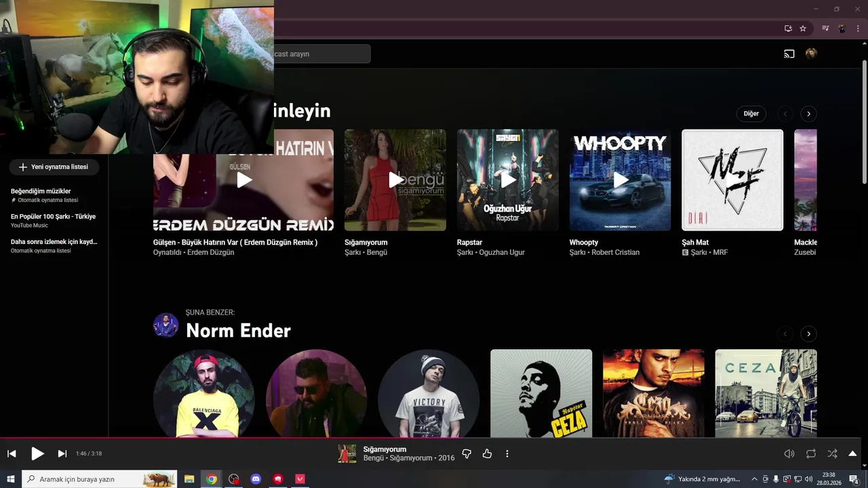The width and height of the screenshot is (868, 488).
Task: Open Windows Start menu
Action: 11,479
